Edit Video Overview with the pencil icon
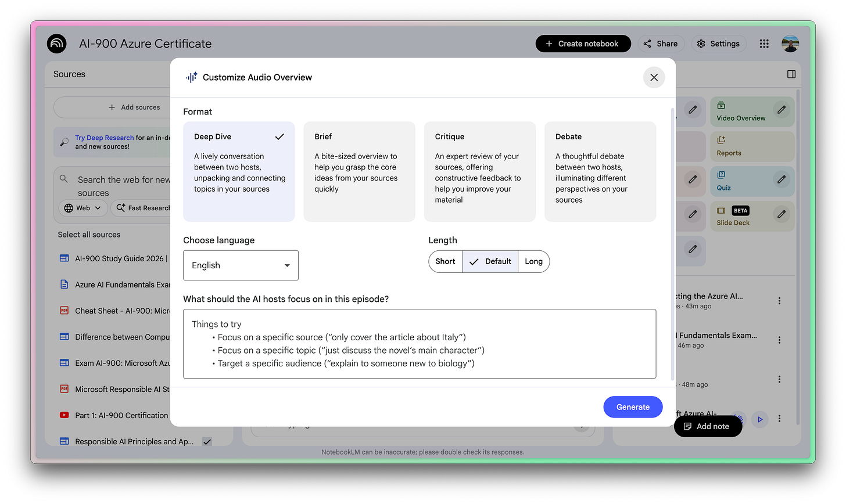Image resolution: width=846 pixels, height=504 pixels. coord(782,109)
